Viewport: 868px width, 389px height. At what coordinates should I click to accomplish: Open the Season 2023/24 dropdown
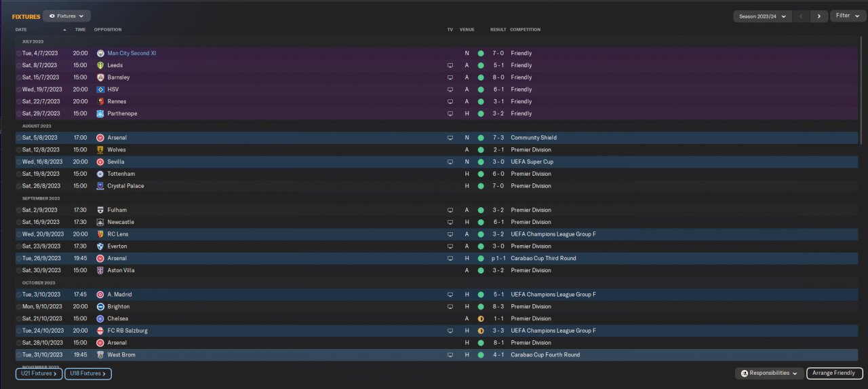coord(763,16)
